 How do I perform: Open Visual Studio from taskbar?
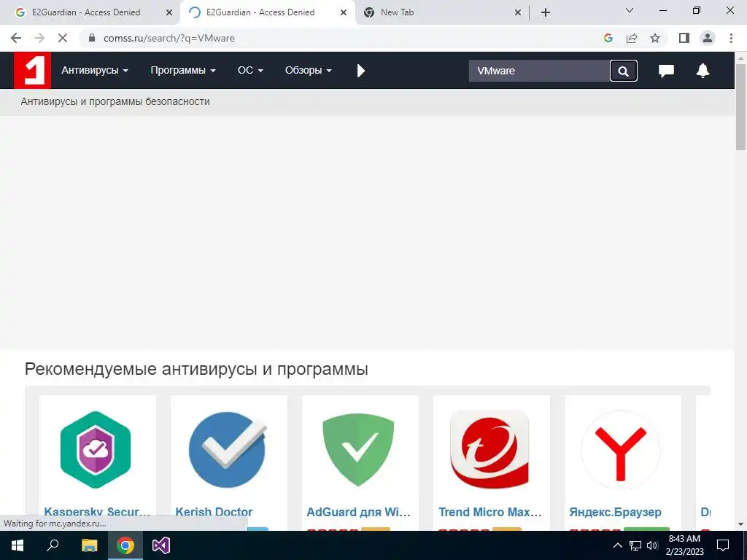click(x=161, y=545)
